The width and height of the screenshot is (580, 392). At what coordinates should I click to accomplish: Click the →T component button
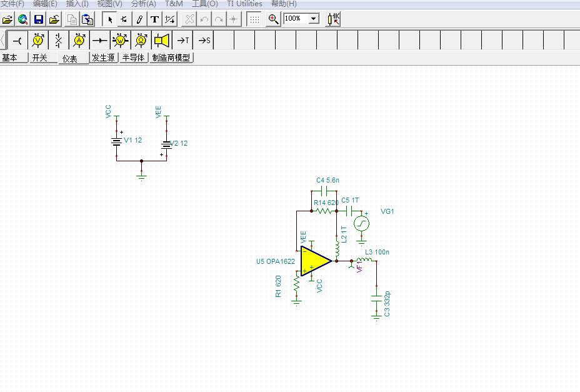click(x=182, y=41)
